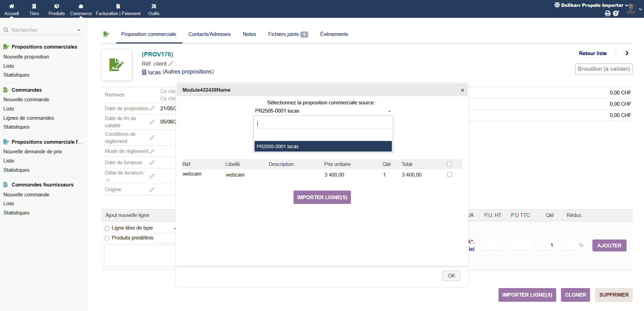Select the Produits prédéfinis radio button
The width and height of the screenshot is (644, 311).
click(107, 238)
